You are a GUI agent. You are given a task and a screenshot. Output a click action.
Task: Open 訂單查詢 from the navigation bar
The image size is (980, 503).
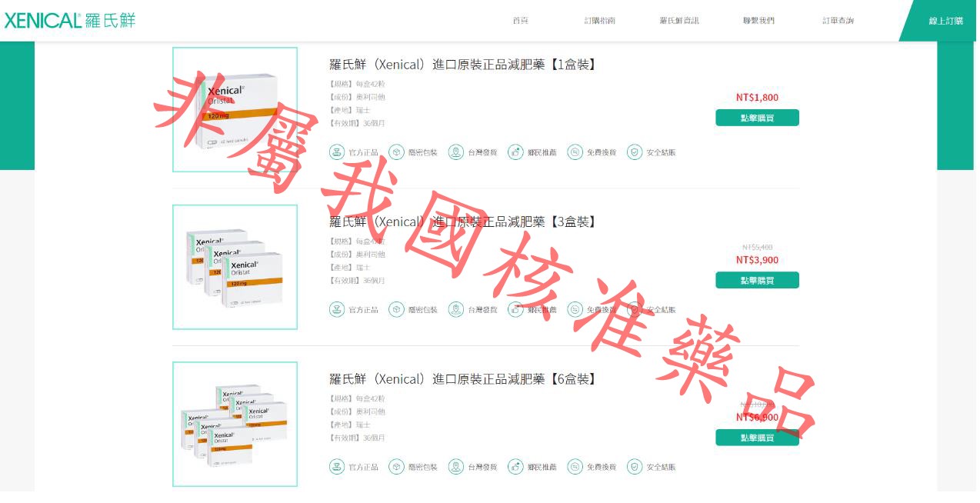[x=838, y=21]
